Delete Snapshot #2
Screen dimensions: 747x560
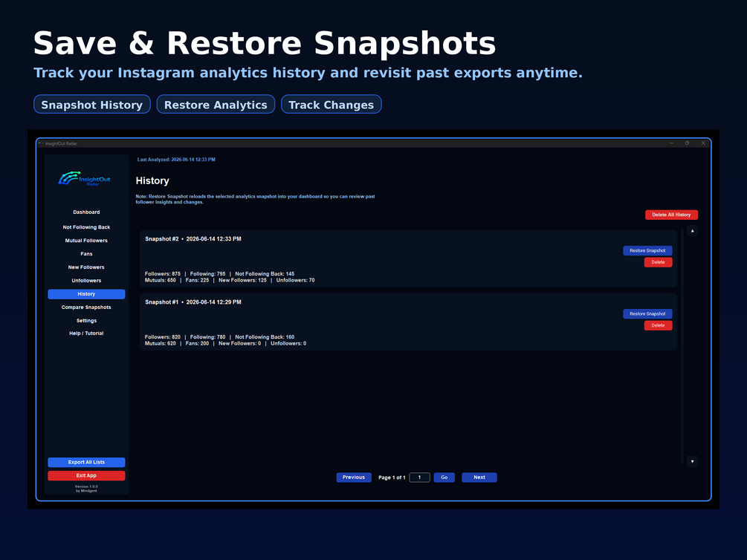pos(658,262)
